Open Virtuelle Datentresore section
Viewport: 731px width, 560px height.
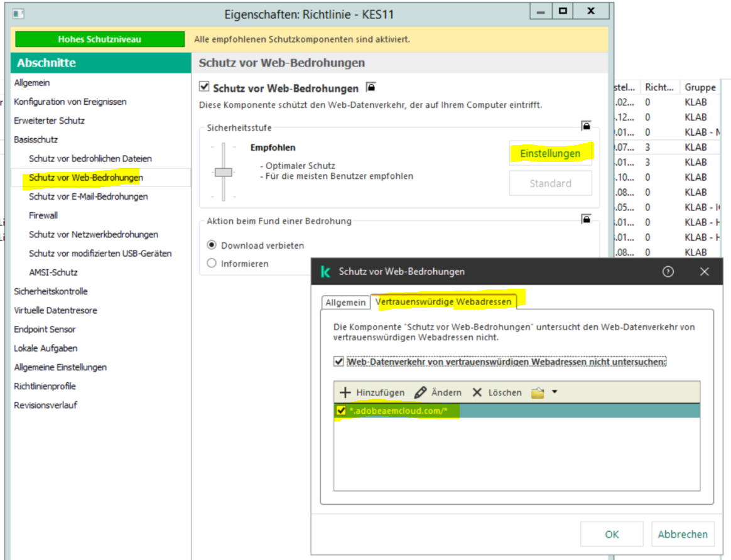55,310
